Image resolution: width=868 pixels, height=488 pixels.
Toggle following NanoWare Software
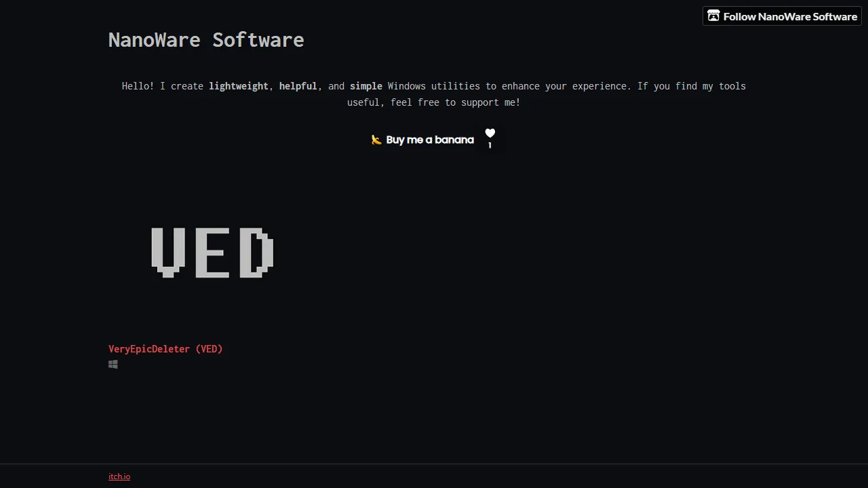click(x=782, y=16)
